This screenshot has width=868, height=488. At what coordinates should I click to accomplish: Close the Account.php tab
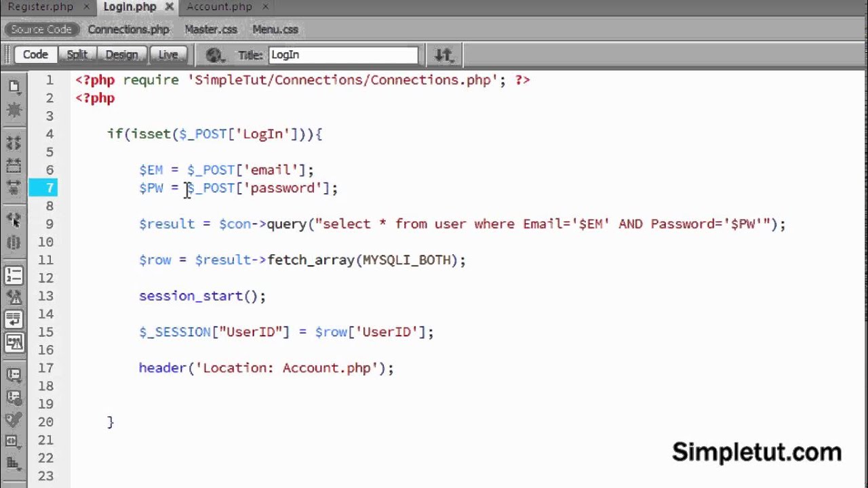tap(264, 7)
